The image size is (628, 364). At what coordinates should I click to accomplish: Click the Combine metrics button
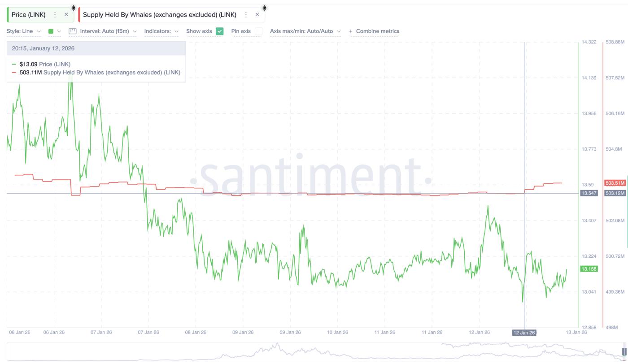374,31
